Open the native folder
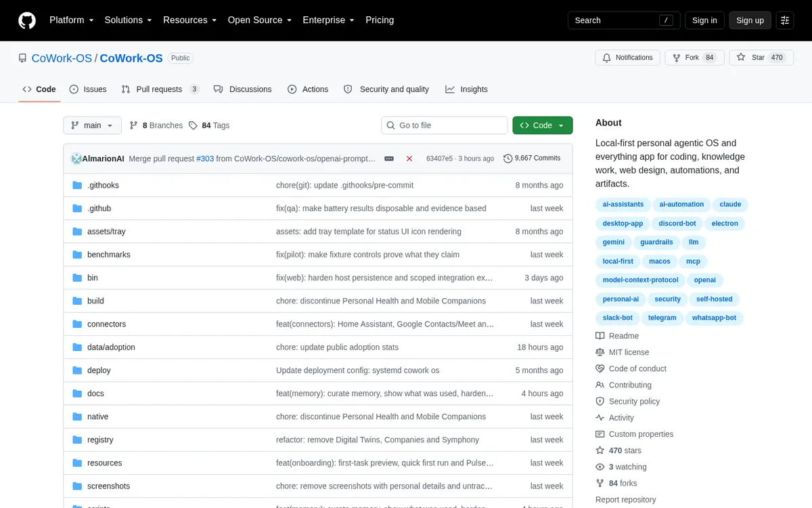The height and width of the screenshot is (508, 812). pyautogui.click(x=97, y=417)
